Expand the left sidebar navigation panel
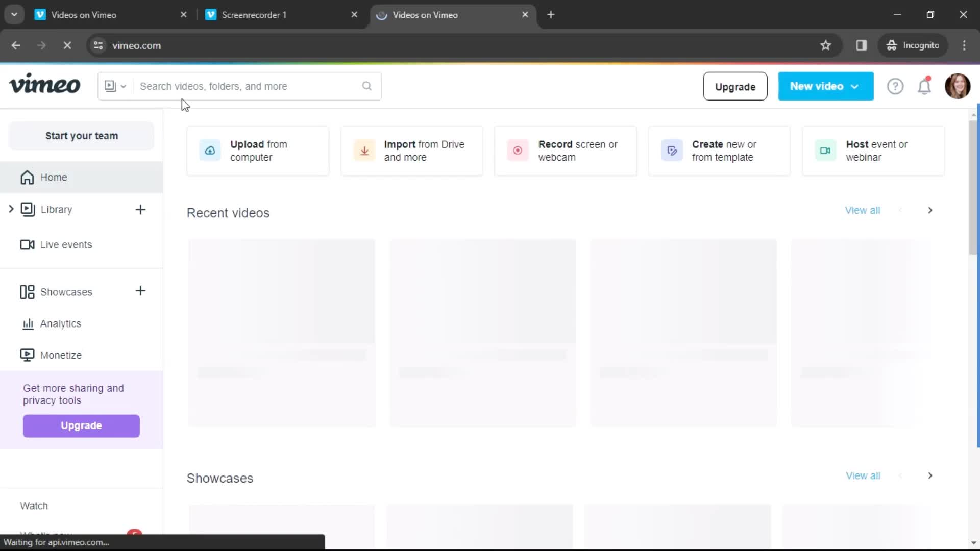The width and height of the screenshot is (980, 551). [x=11, y=209]
